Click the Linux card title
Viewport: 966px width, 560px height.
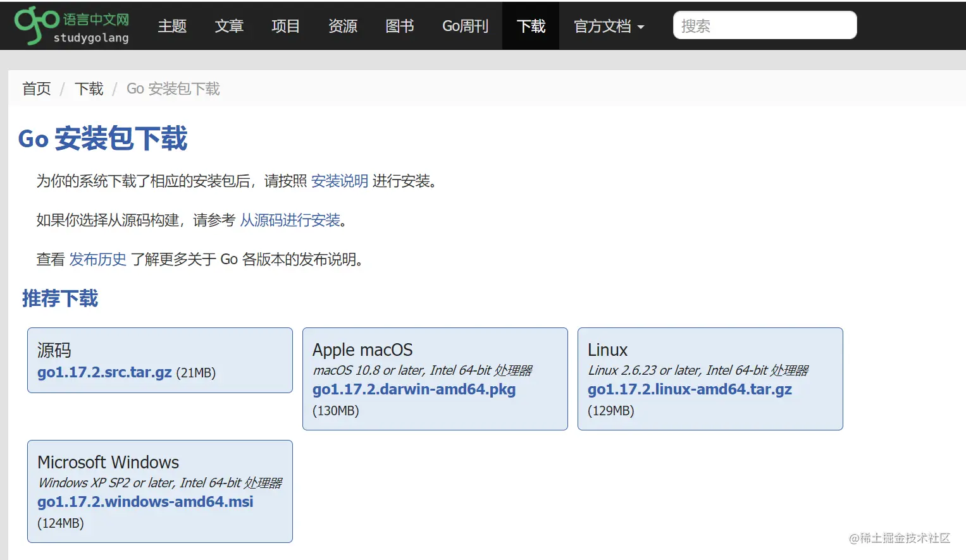point(607,350)
